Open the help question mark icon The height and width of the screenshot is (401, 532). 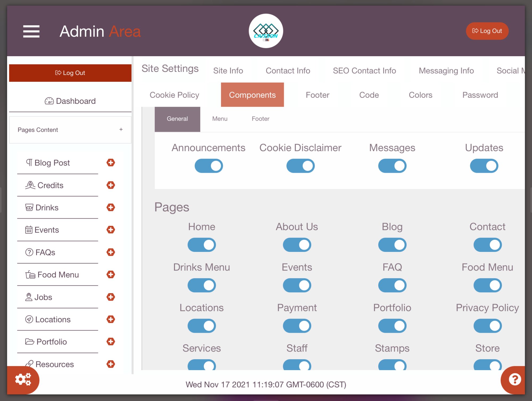pyautogui.click(x=514, y=379)
